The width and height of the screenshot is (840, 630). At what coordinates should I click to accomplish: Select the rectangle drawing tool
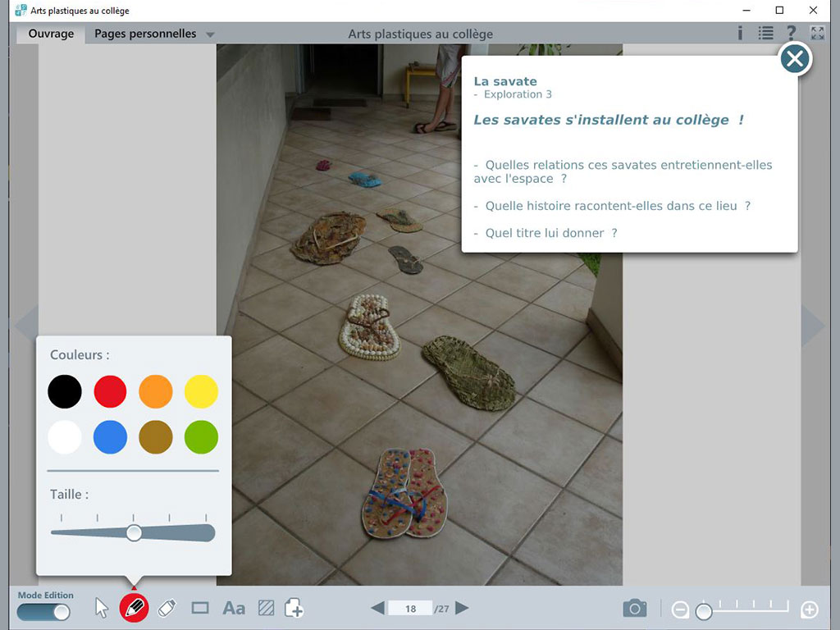tap(201, 608)
